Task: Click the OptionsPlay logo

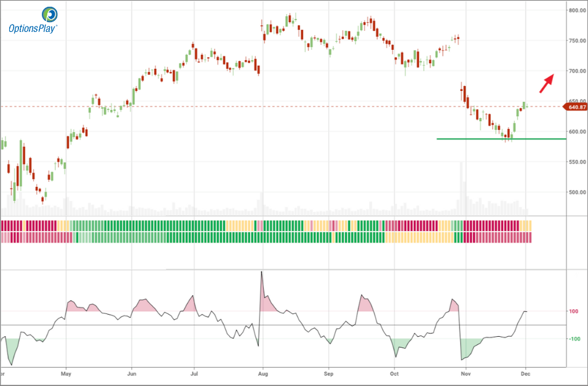Action: [x=33, y=20]
